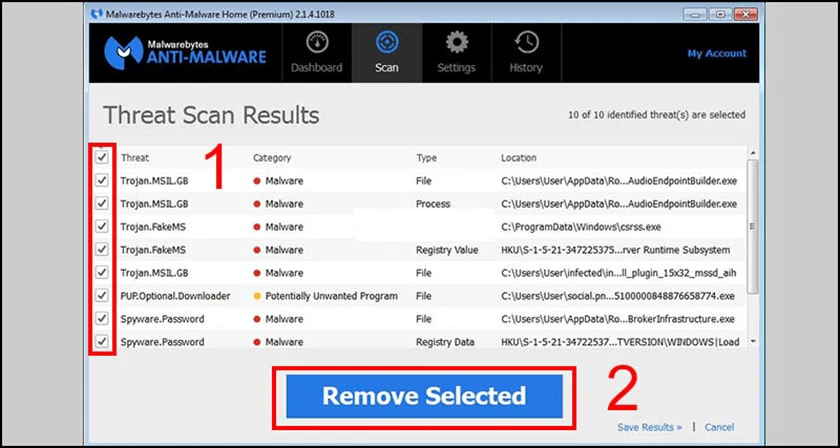Viewport: 840px width, 448px height.
Task: Click the scrollbar up arrow
Action: pyautogui.click(x=753, y=152)
